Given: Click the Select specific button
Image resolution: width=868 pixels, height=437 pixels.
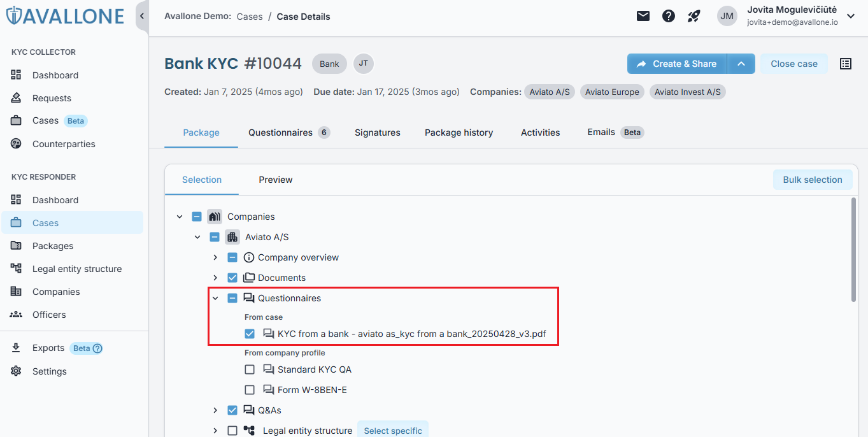Looking at the screenshot, I should click(x=393, y=430).
